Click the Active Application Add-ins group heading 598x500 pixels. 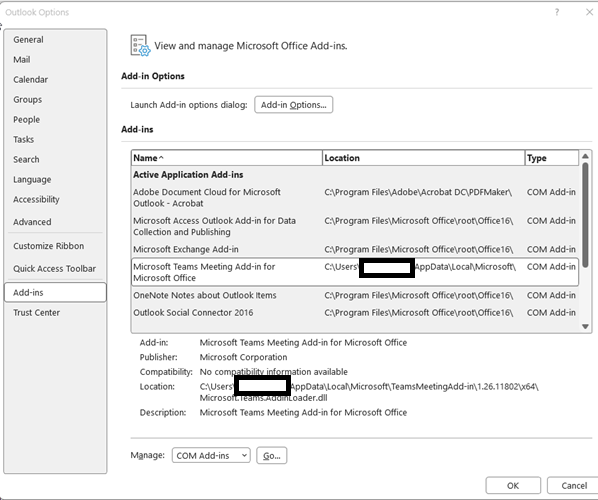point(188,175)
